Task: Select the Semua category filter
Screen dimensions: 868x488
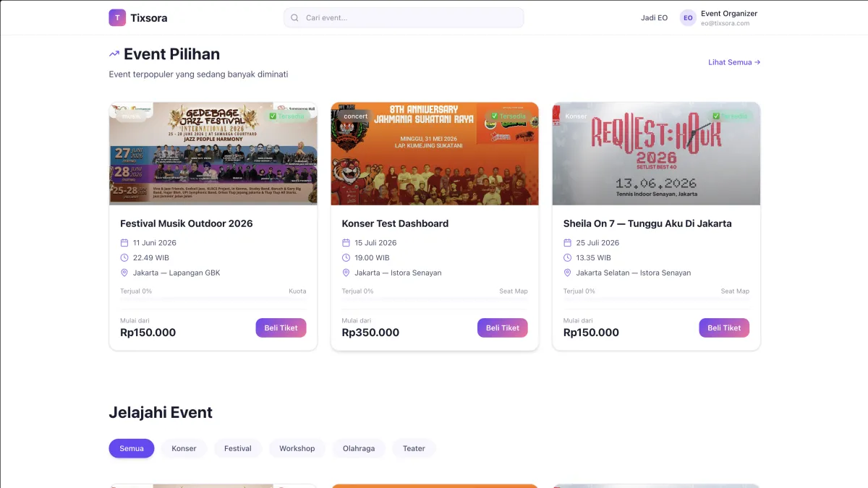Action: tap(132, 448)
